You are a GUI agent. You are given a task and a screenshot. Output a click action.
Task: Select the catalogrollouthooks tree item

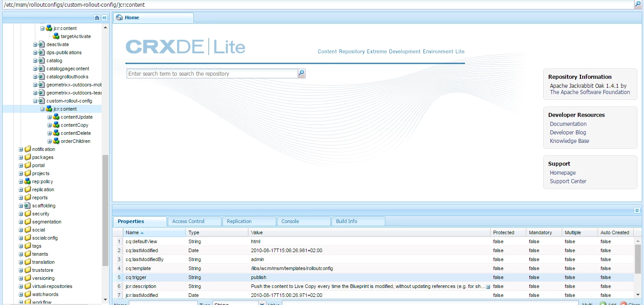67,77
